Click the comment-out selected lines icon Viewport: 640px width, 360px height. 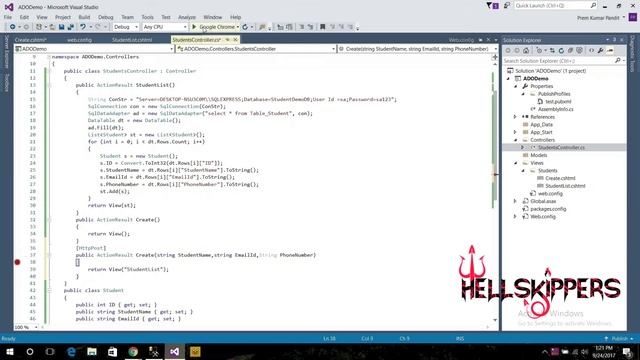(302, 27)
